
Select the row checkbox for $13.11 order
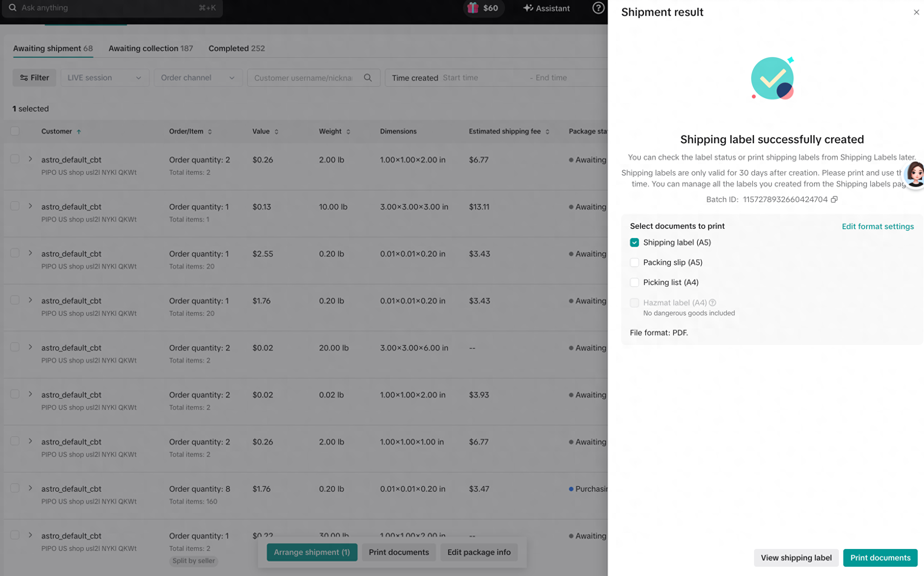point(15,206)
